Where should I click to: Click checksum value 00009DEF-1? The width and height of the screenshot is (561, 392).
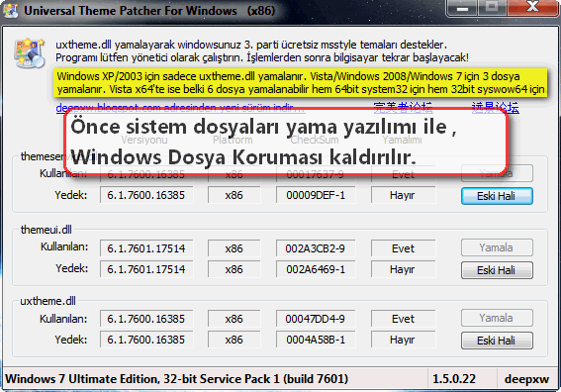coord(316,195)
